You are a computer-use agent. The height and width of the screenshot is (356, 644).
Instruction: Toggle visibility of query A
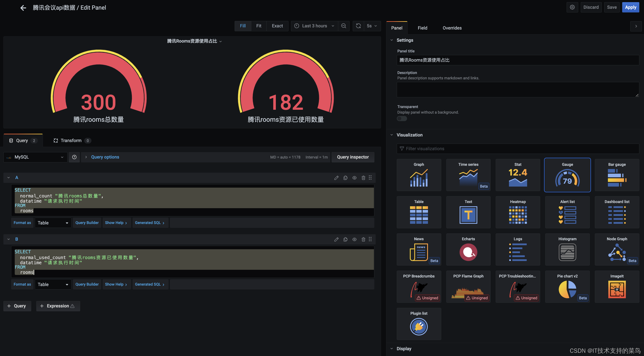354,178
